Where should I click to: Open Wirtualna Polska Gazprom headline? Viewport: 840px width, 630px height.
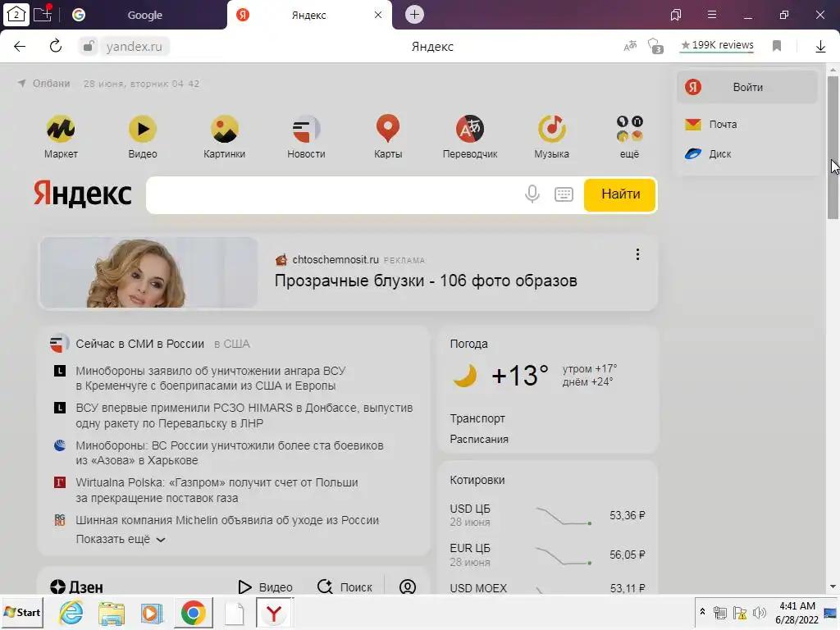217,491
